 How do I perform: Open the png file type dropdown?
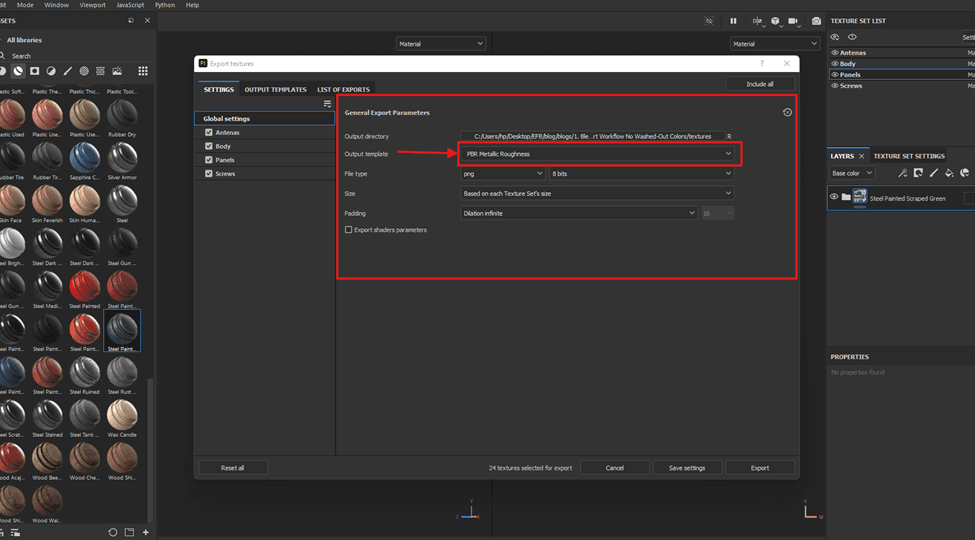502,174
